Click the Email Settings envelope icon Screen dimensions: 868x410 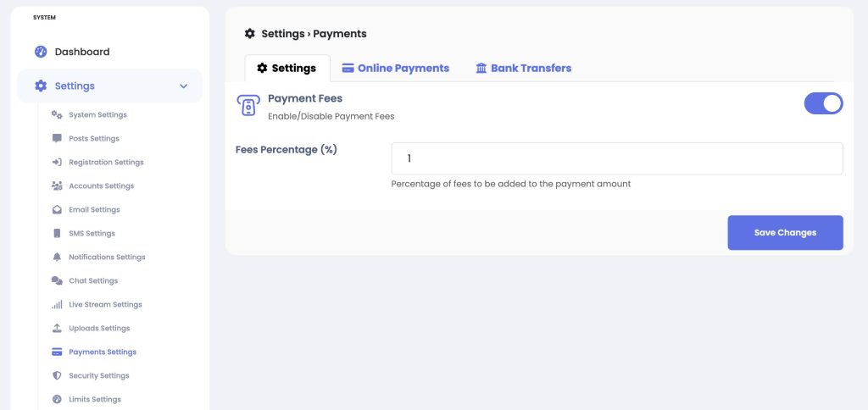(57, 210)
